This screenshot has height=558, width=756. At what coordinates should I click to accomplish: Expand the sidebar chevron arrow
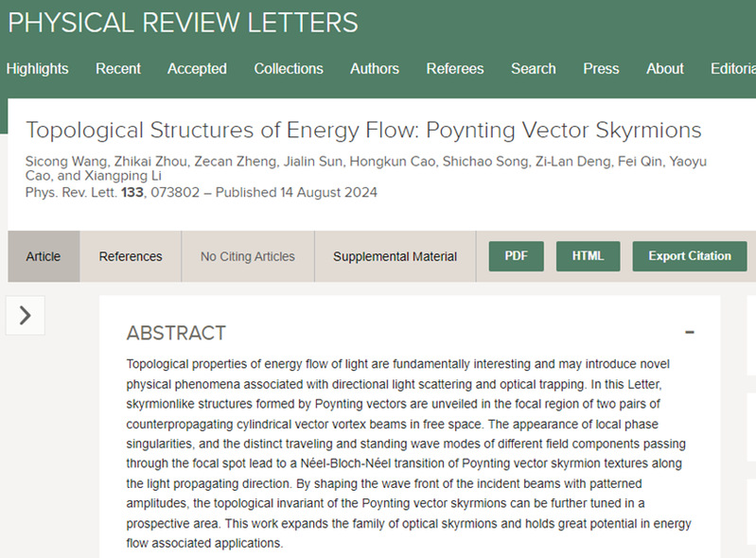(x=25, y=316)
